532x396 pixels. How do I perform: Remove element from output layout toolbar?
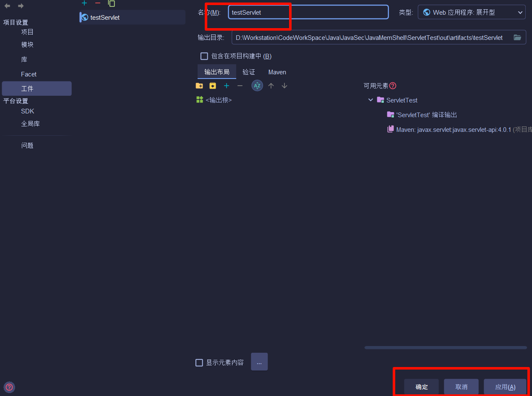coord(240,86)
